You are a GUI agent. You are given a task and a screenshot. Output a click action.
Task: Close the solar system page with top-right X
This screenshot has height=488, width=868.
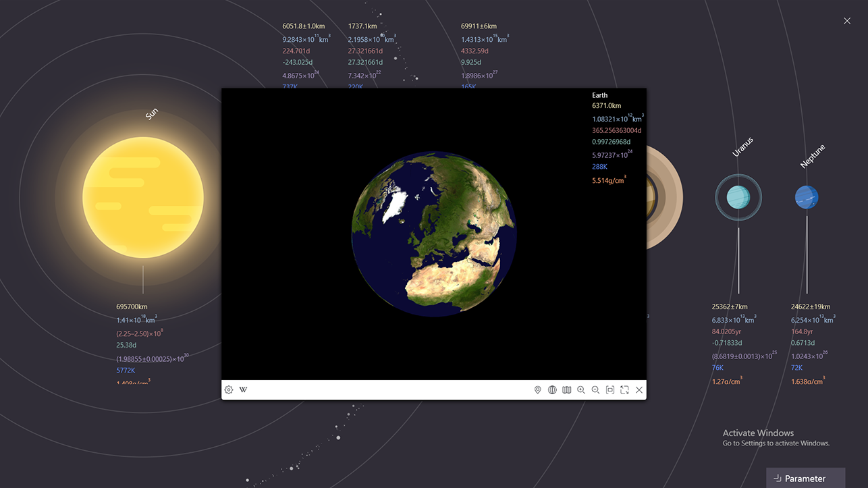[x=847, y=21]
